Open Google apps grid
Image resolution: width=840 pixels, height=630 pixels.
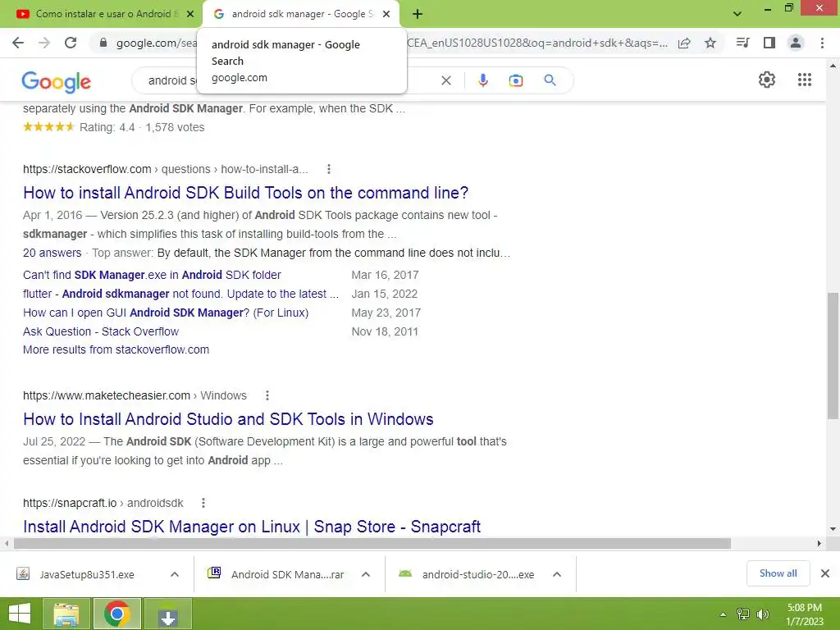804,80
